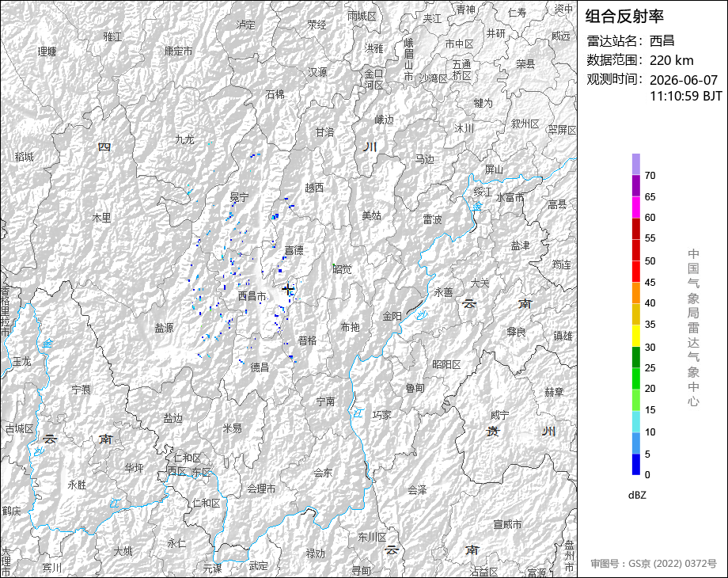Click the 普格 county label
Image resolution: width=728 pixels, height=578 pixels.
pos(307,340)
